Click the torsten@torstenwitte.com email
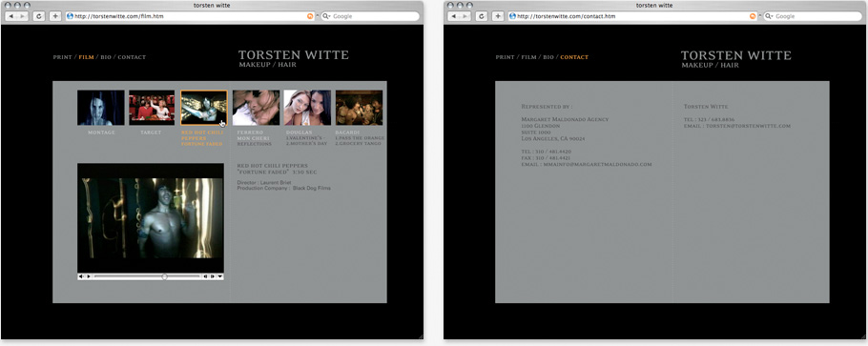Viewport: 868px width, 346px height. [749, 126]
